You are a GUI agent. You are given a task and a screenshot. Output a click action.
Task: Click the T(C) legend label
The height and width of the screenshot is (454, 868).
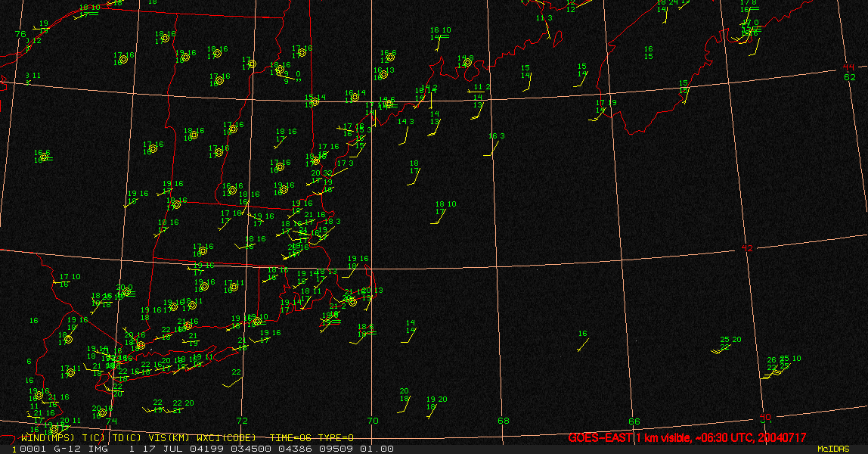[94, 438]
